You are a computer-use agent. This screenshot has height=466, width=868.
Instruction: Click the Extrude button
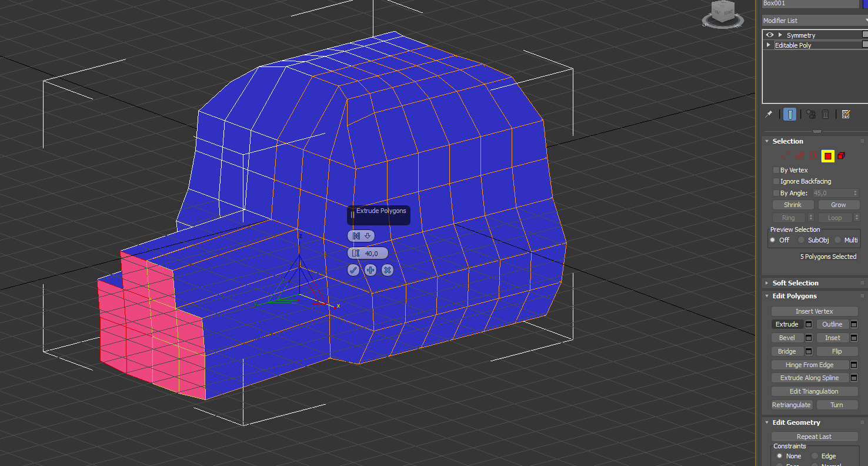click(787, 324)
